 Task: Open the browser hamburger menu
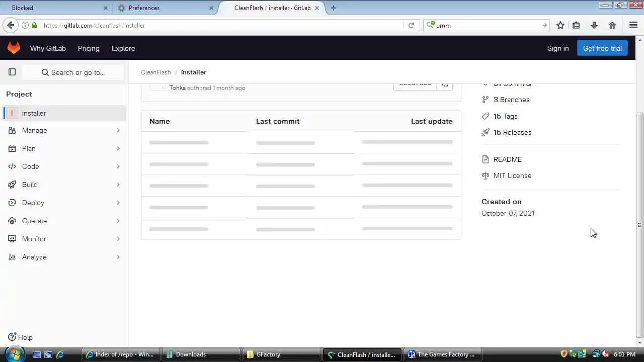tap(633, 25)
